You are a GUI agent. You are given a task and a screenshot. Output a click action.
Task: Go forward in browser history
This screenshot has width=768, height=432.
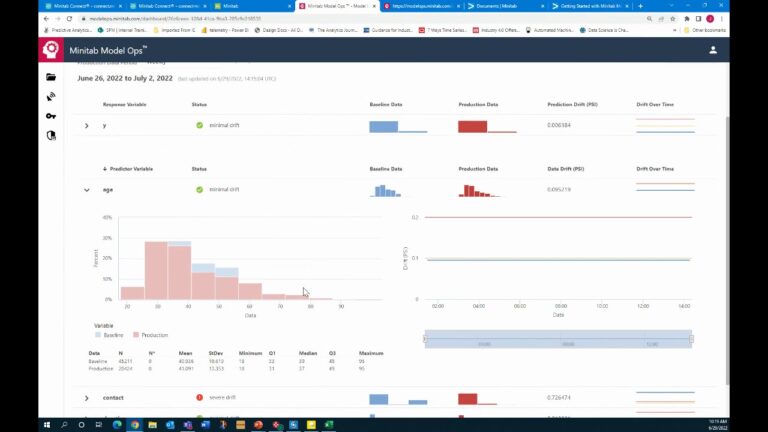point(57,19)
